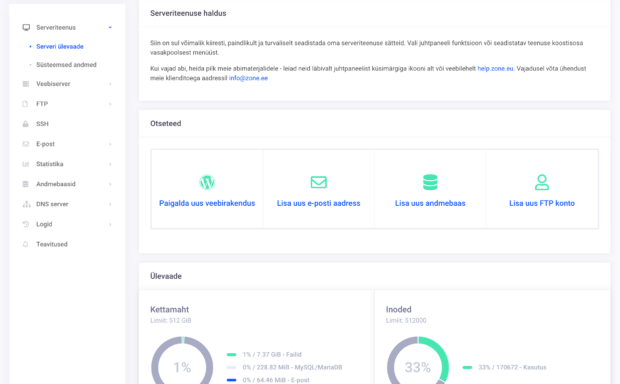Expand the Andmebaasid submenu arrow
This screenshot has height=384, width=620.
(x=110, y=184)
